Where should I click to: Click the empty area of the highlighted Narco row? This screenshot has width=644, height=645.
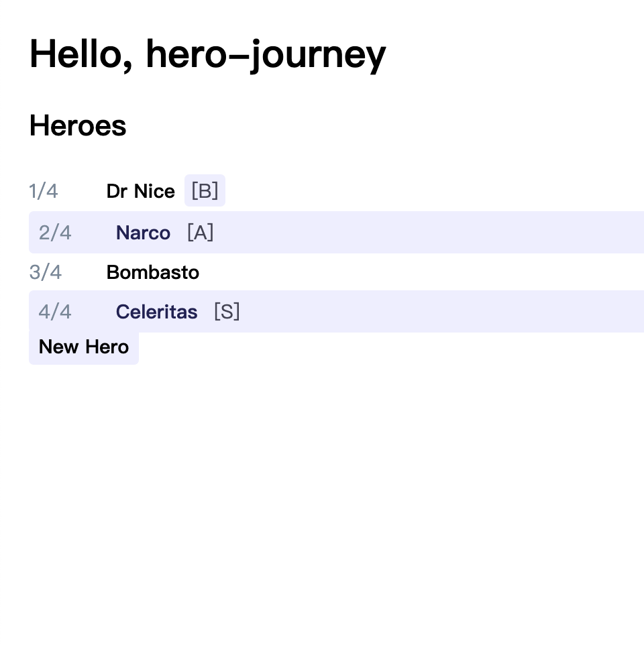pos(428,233)
